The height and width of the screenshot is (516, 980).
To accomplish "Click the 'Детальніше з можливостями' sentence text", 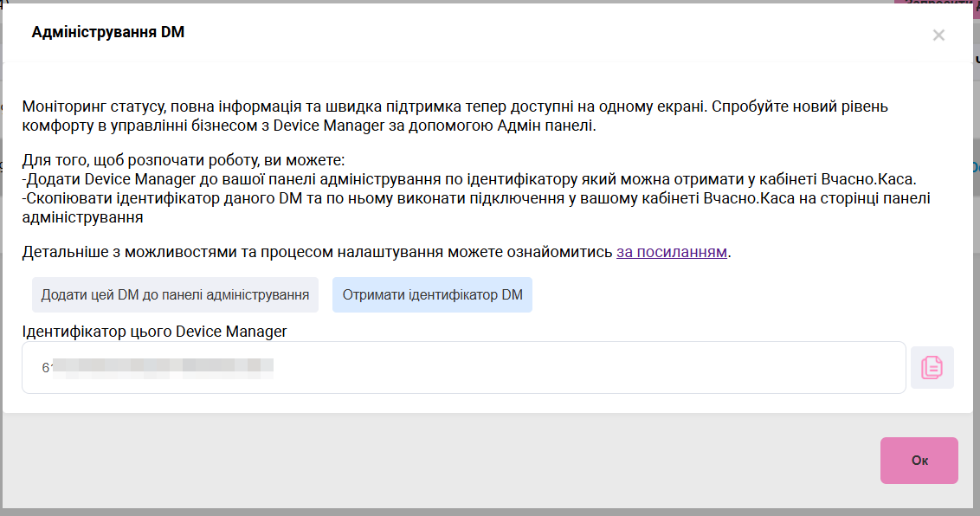I will tap(317, 253).
